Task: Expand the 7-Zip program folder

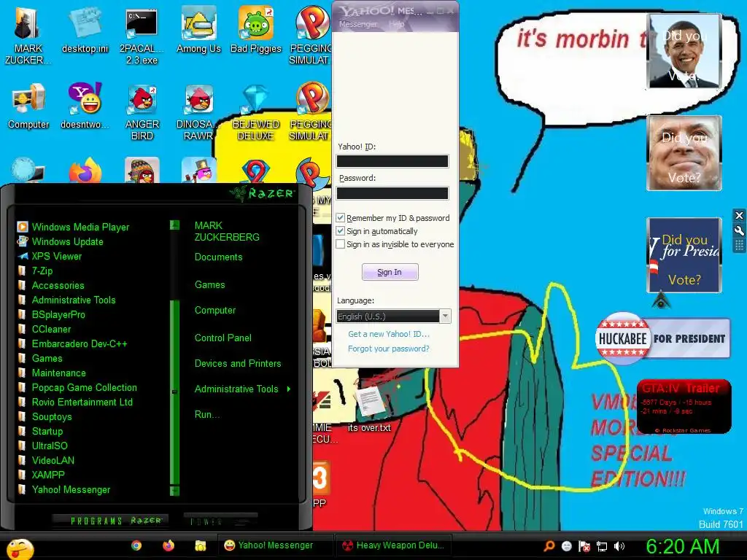Action: [x=42, y=271]
